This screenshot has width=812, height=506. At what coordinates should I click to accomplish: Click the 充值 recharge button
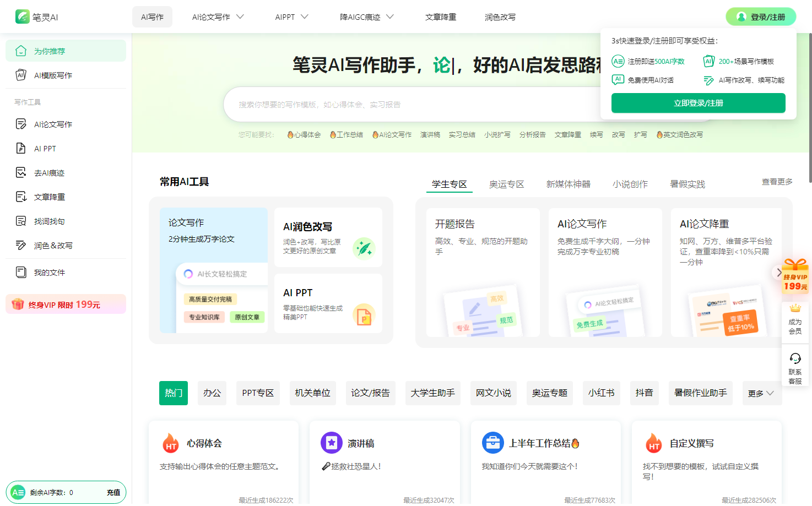click(113, 492)
